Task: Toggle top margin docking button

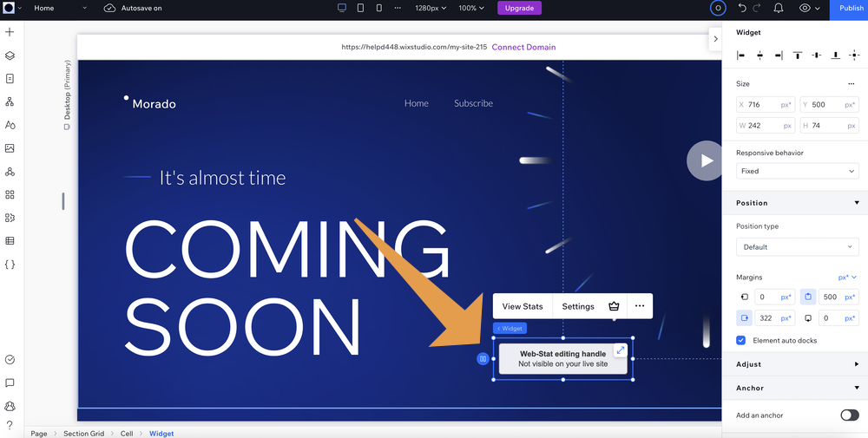Action: point(808,297)
